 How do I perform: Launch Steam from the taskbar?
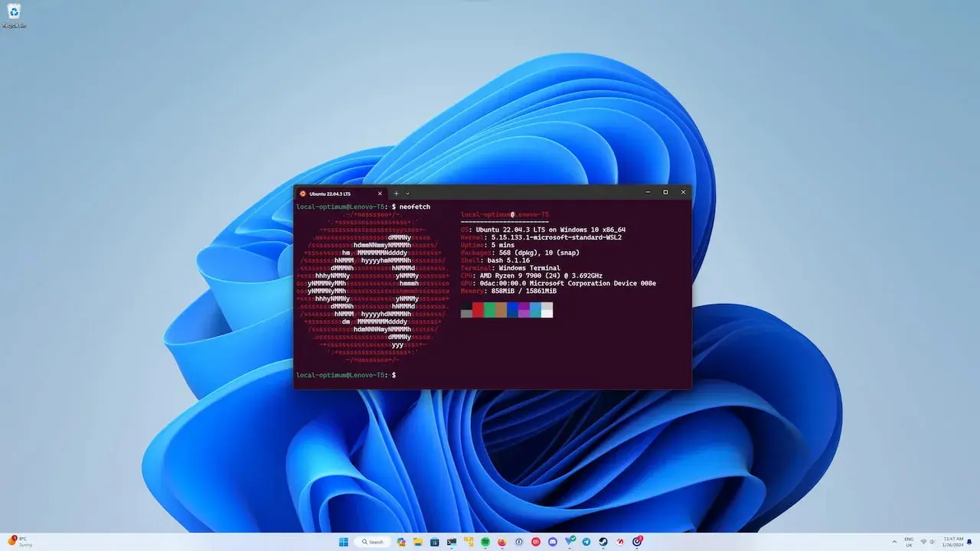[x=602, y=542]
